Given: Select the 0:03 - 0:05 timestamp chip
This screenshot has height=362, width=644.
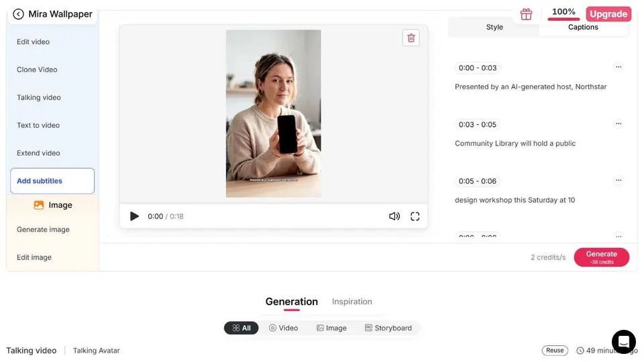Looking at the screenshot, I should pyautogui.click(x=478, y=125).
